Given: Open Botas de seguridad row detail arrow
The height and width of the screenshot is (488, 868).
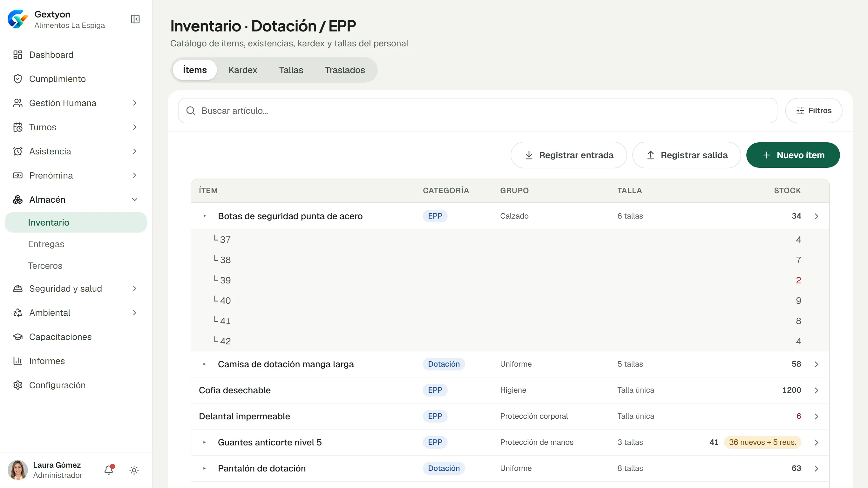Looking at the screenshot, I should (817, 216).
